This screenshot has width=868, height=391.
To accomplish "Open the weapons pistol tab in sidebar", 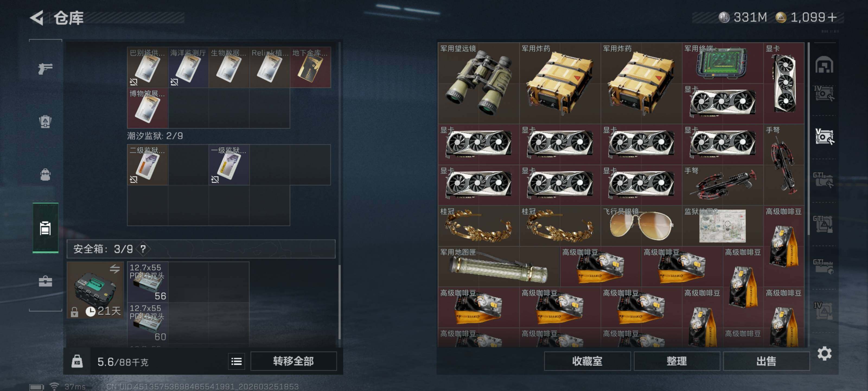I will pos(45,68).
